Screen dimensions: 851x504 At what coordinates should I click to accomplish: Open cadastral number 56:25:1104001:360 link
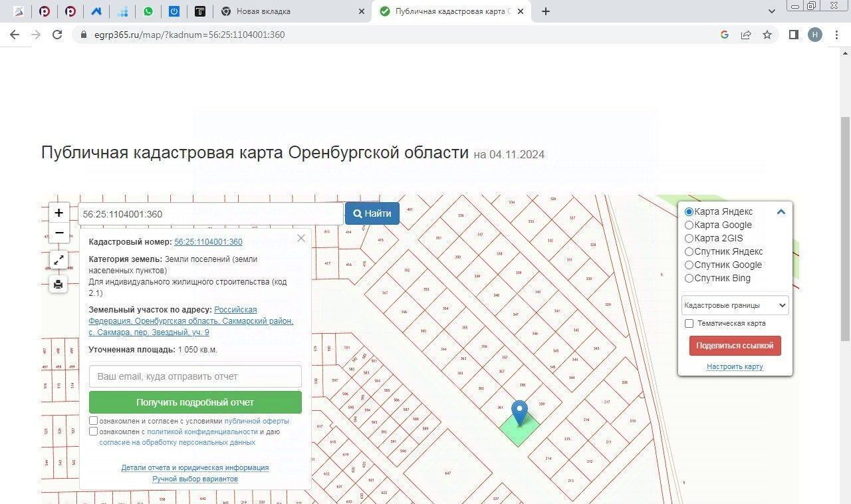click(208, 242)
